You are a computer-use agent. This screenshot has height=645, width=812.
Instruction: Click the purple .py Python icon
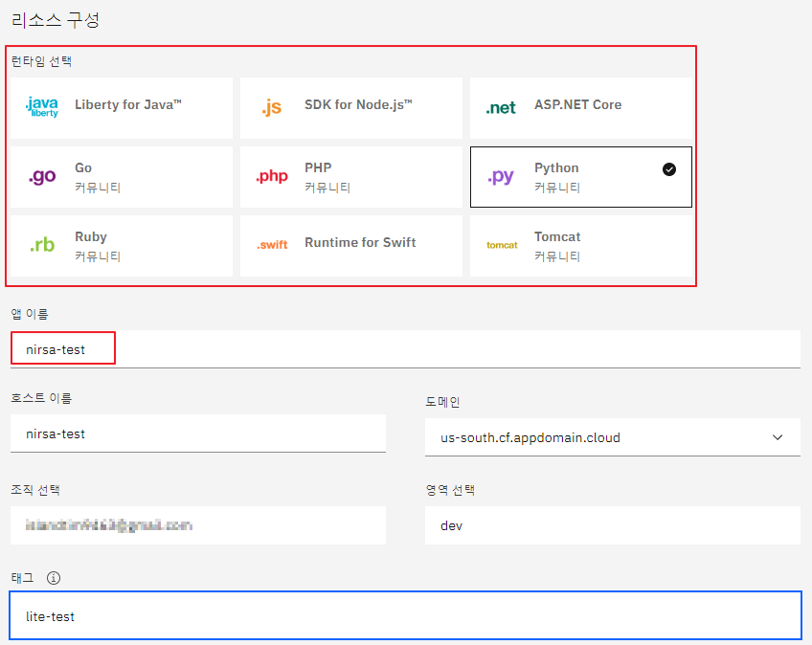tap(501, 177)
